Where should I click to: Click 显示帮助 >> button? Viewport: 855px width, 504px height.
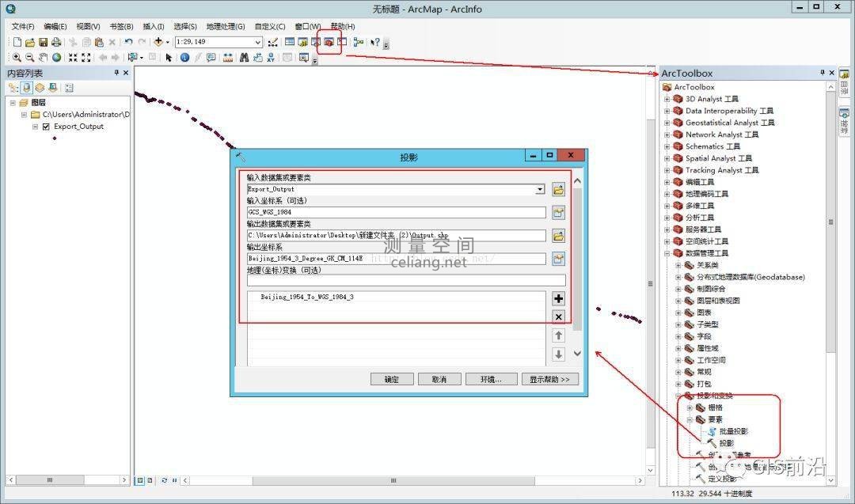click(x=549, y=379)
